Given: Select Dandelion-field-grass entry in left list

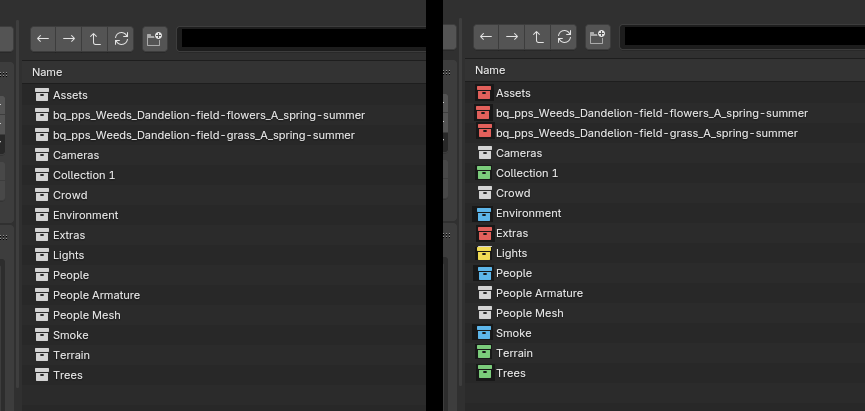Looking at the screenshot, I should click(204, 135).
